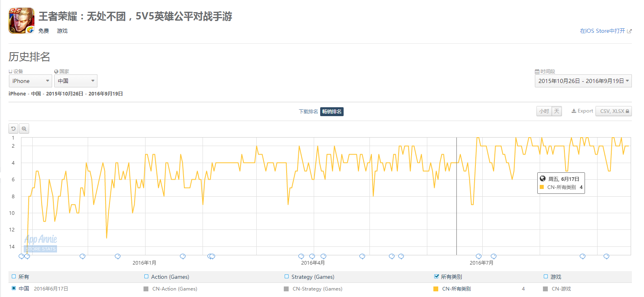Switch to the 下载排名 tab

pyautogui.click(x=308, y=112)
